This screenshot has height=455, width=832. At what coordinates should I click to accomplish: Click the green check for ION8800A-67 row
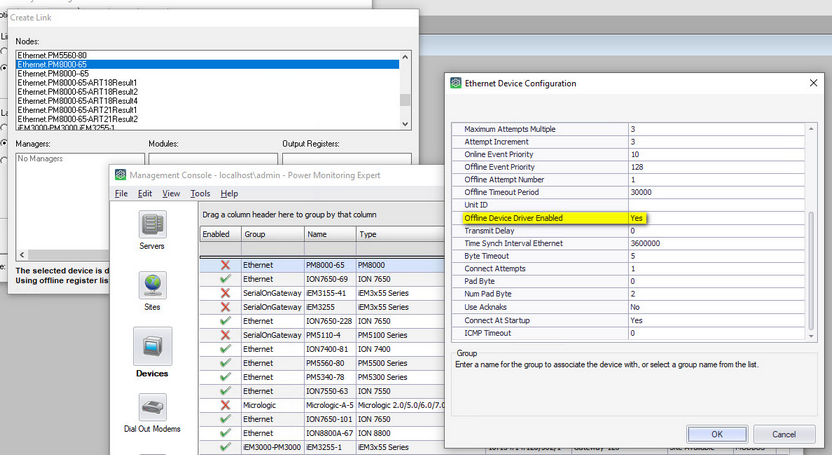[226, 433]
